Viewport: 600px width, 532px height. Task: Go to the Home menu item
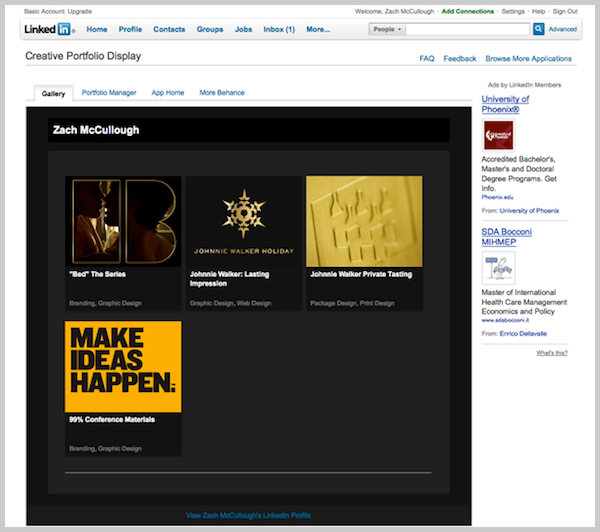[x=97, y=29]
